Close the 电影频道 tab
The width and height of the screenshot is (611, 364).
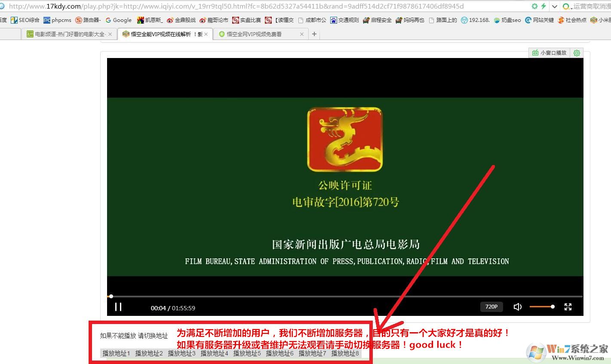(x=110, y=34)
